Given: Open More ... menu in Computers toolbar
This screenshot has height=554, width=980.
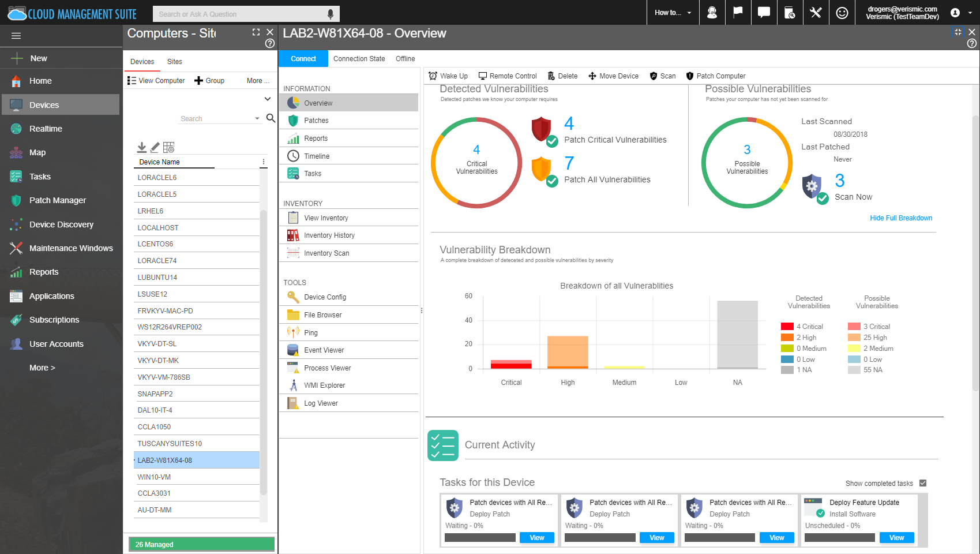Looking at the screenshot, I should click(258, 81).
